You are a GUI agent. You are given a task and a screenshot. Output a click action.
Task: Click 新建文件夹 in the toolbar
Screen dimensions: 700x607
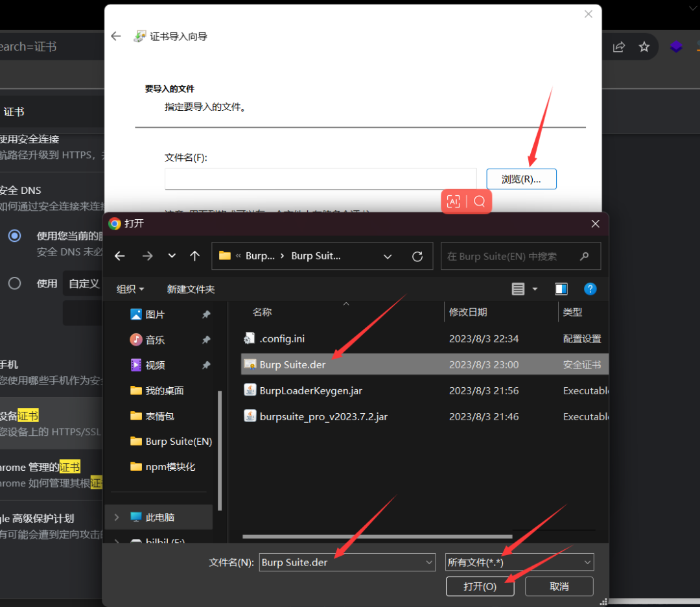[191, 289]
